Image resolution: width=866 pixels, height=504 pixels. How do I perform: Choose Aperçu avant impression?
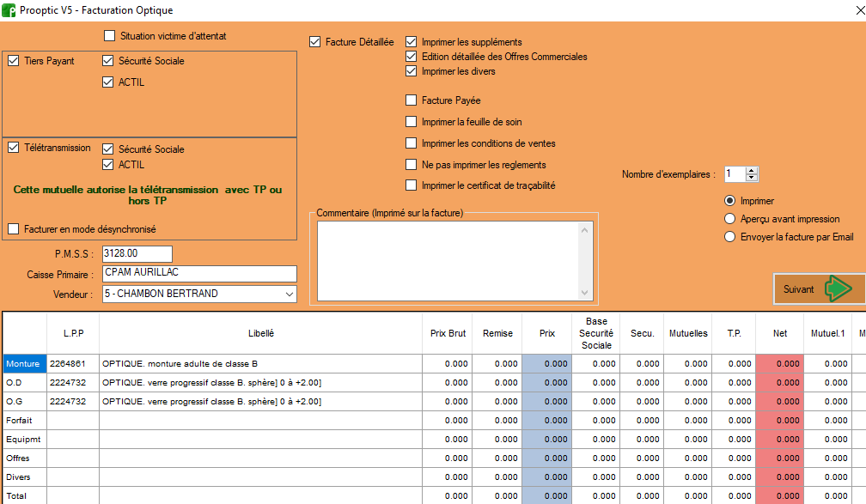click(x=729, y=219)
